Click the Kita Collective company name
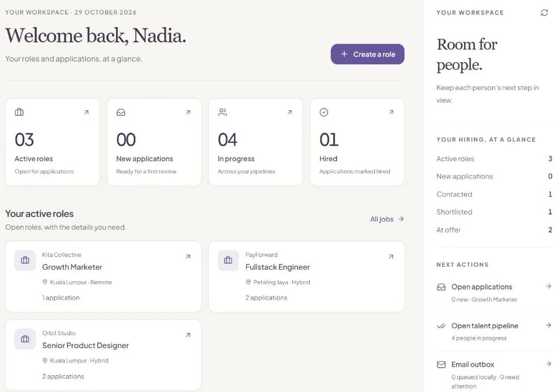 click(x=62, y=255)
